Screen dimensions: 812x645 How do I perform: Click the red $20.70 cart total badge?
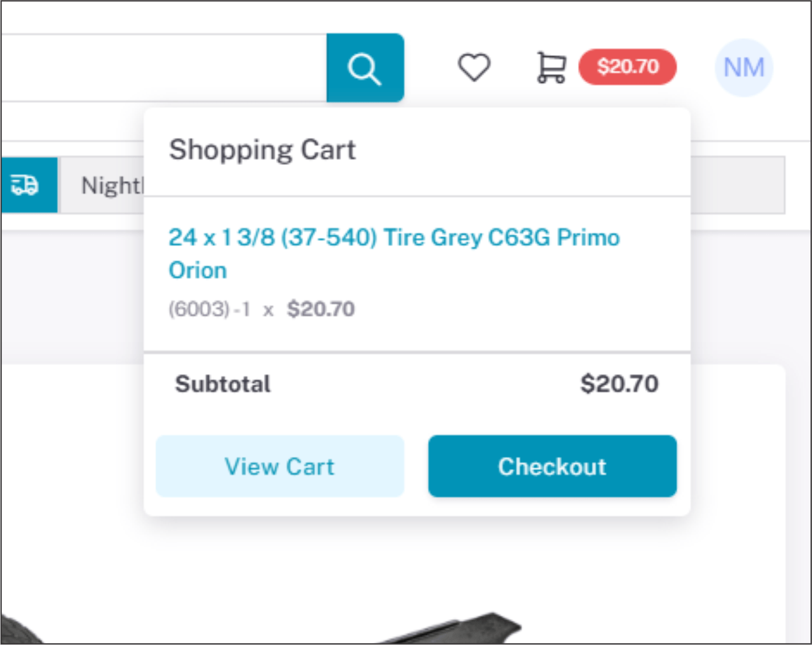pos(628,67)
